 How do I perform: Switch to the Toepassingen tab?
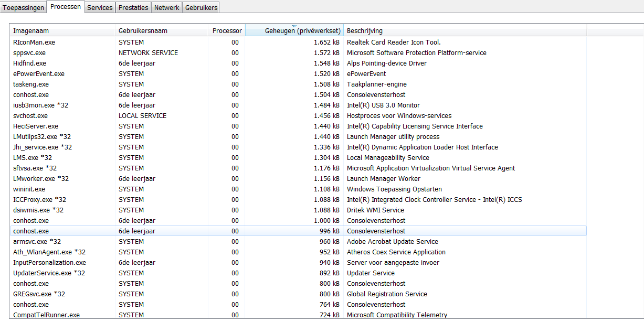24,8
